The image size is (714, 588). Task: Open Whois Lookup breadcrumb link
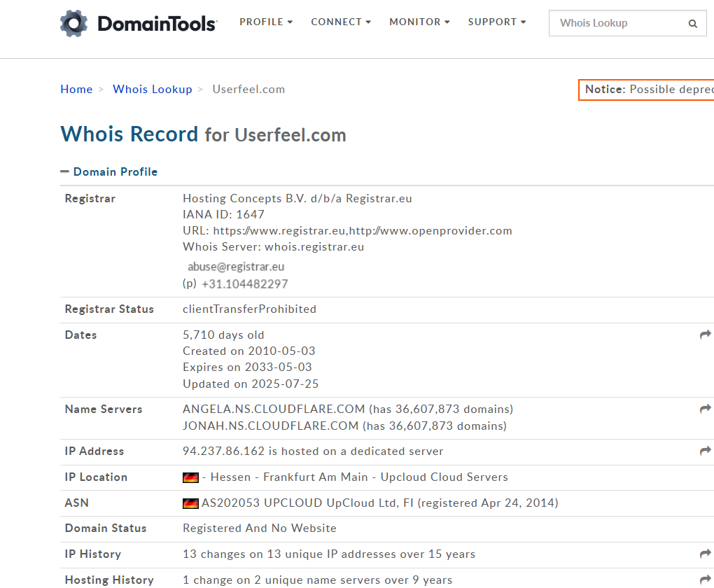(153, 90)
